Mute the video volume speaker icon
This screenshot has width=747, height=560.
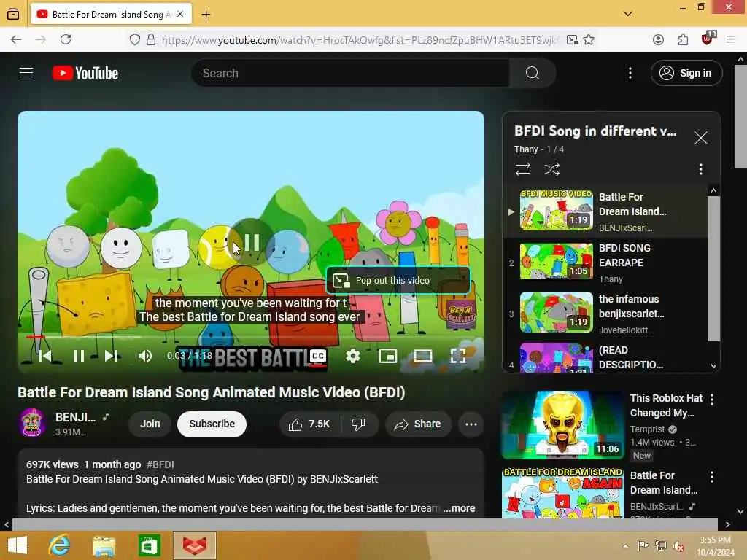click(145, 356)
